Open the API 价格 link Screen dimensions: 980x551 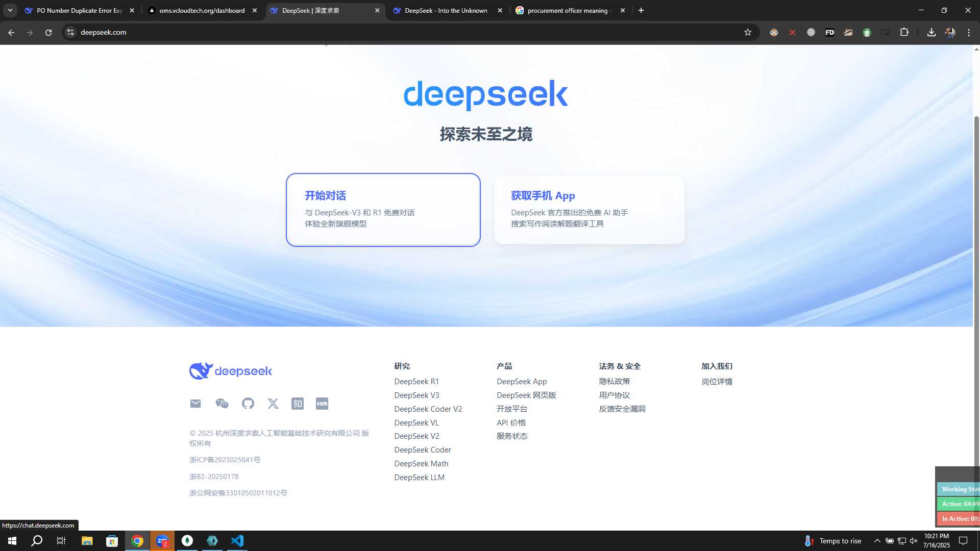coord(511,423)
